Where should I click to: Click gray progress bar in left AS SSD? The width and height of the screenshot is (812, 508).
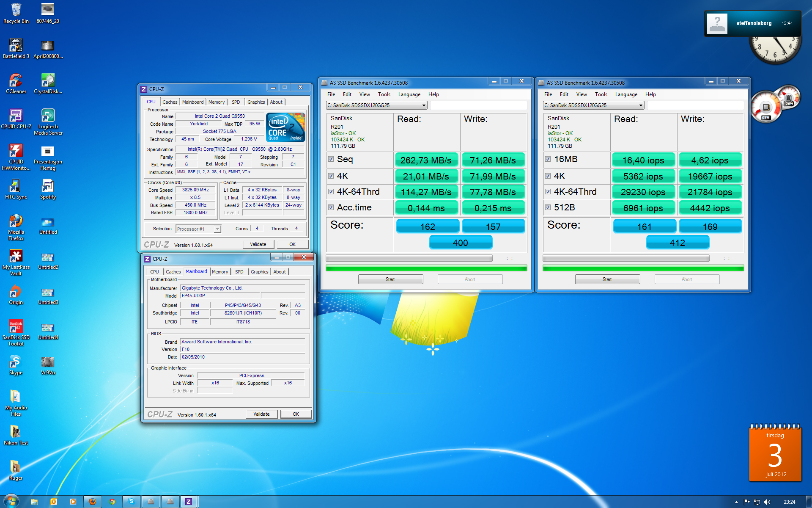[409, 258]
